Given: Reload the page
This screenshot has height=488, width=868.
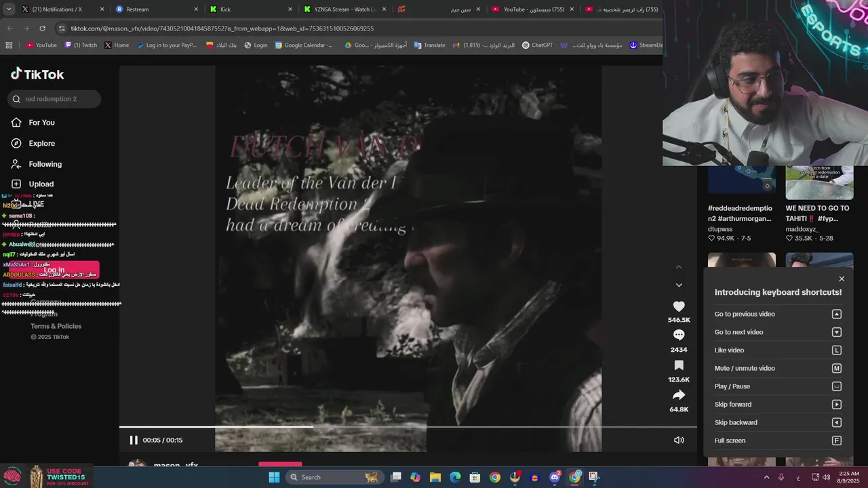Looking at the screenshot, I should (x=42, y=28).
